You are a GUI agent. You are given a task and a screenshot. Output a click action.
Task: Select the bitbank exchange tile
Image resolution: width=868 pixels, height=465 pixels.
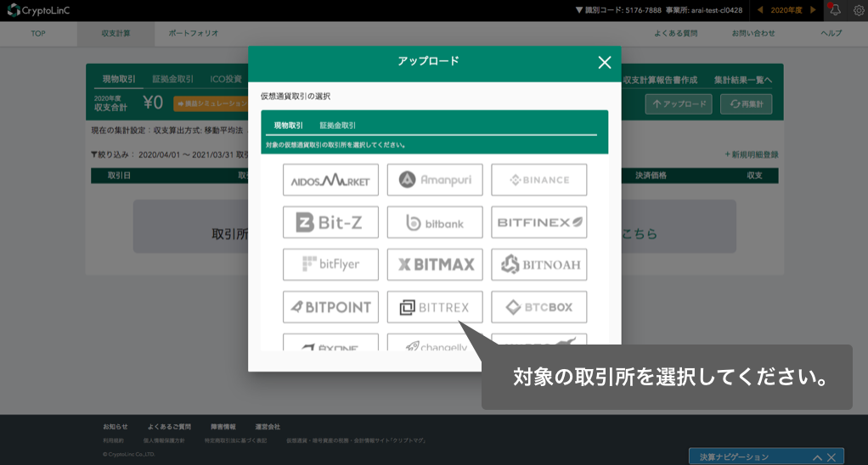click(435, 222)
